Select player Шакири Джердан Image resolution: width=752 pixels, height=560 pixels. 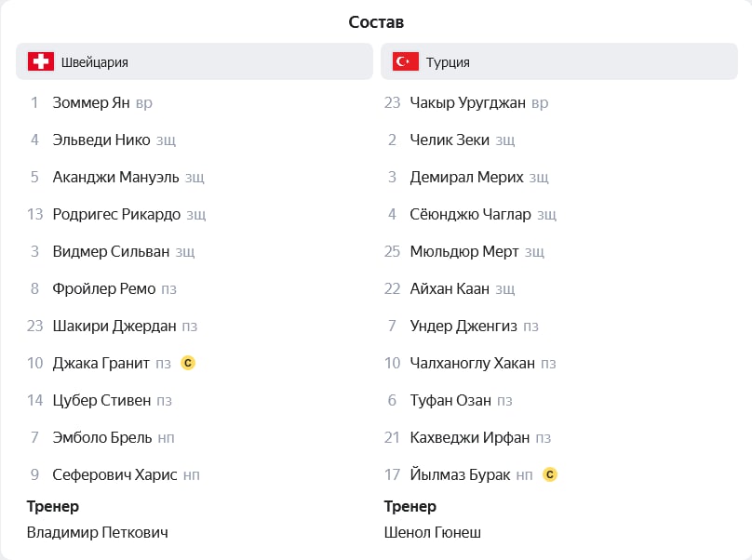(x=114, y=326)
